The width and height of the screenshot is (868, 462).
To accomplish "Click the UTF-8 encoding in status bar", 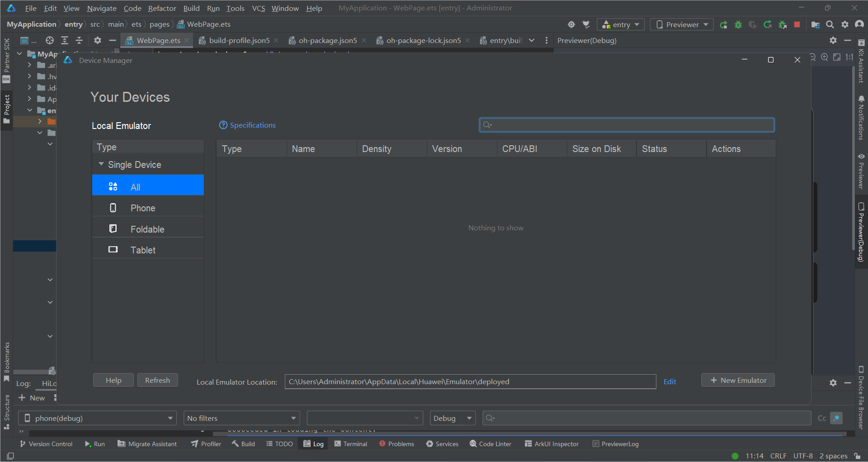I will (803, 456).
